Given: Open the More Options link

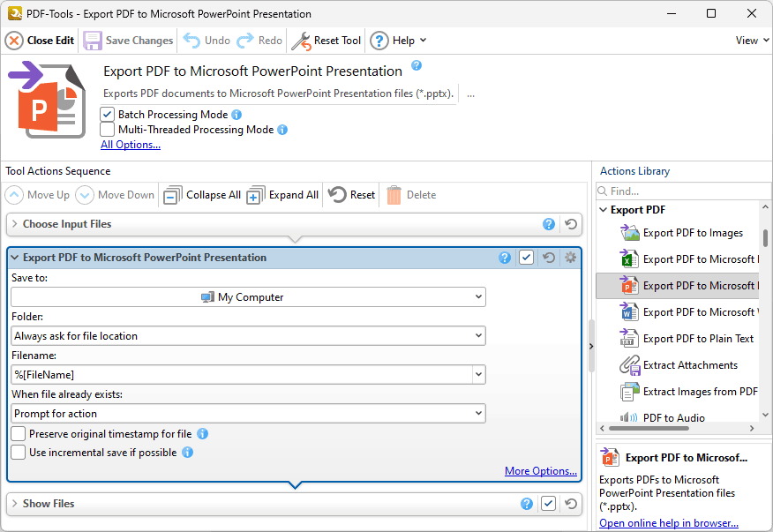Looking at the screenshot, I should pos(541,471).
